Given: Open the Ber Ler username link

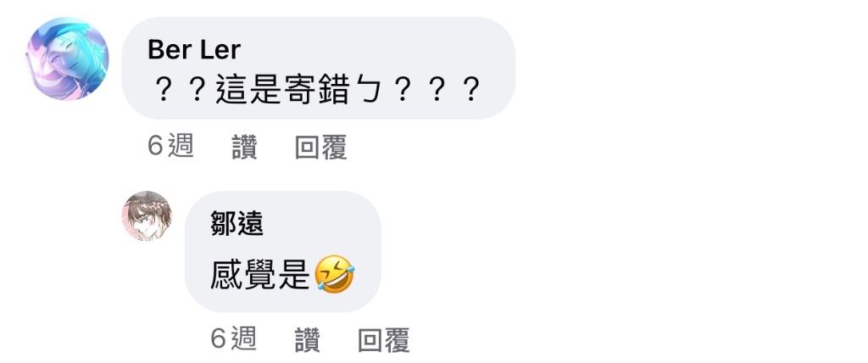Looking at the screenshot, I should click(194, 50).
